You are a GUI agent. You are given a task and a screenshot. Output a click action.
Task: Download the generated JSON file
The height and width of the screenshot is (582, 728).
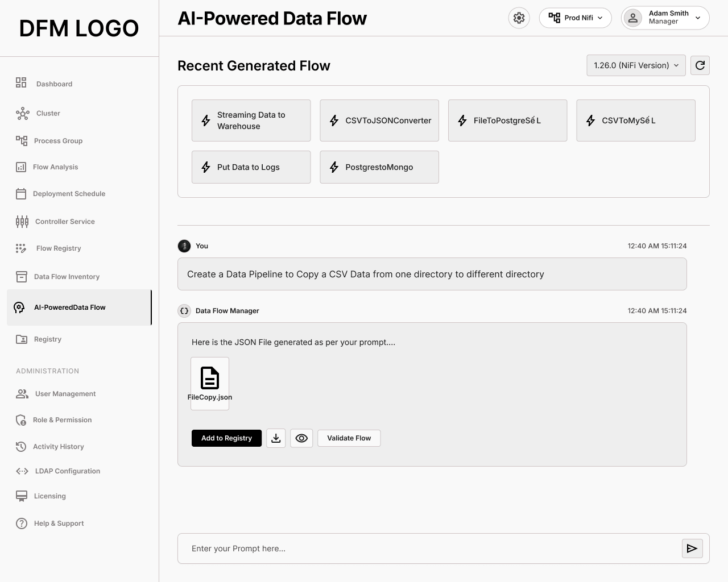(x=276, y=438)
